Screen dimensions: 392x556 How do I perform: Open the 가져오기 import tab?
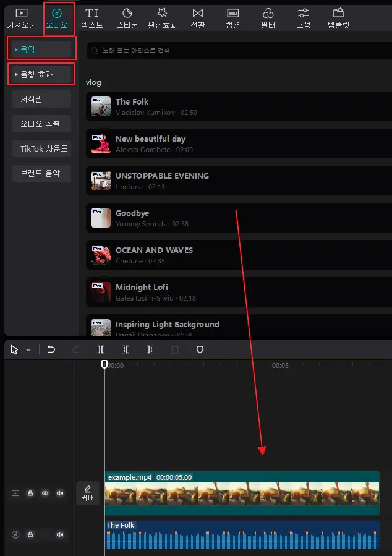(21, 19)
